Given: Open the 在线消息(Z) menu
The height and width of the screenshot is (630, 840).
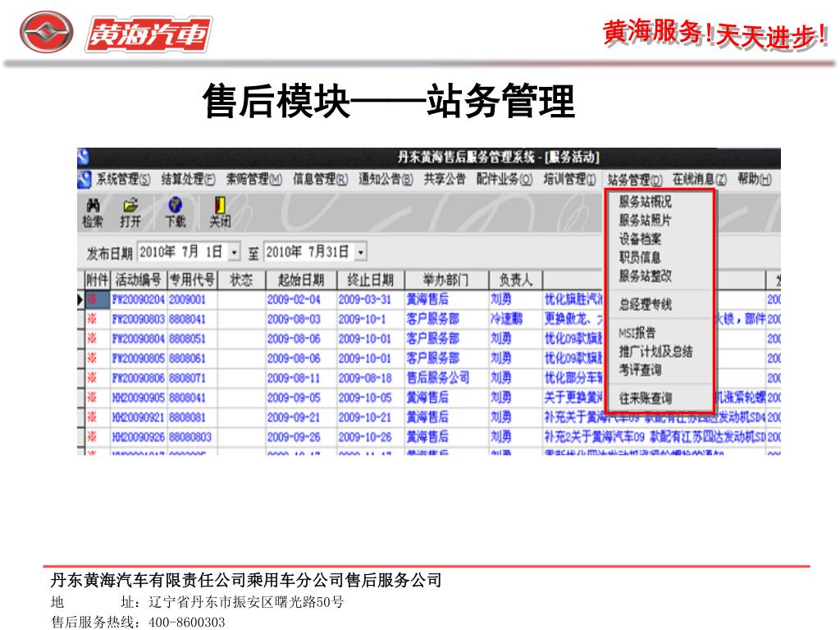Looking at the screenshot, I should (700, 180).
